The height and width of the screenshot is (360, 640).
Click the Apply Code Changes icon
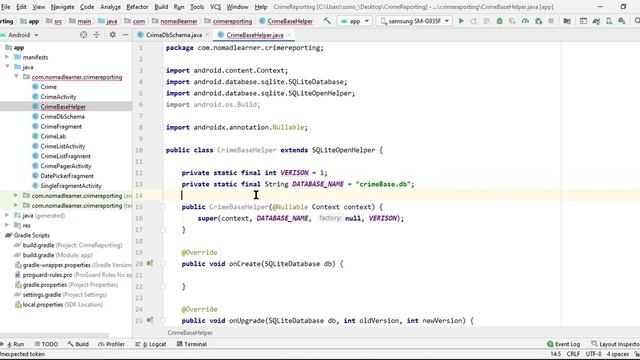point(487,21)
